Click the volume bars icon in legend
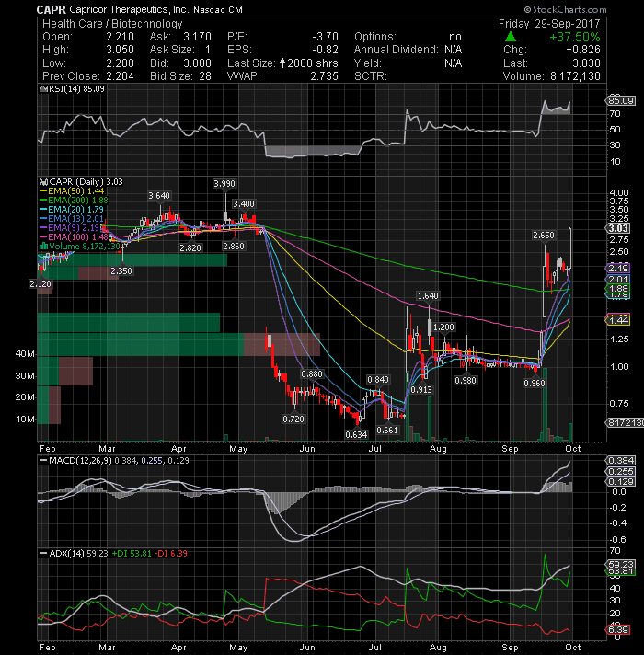Viewport: 644px width, 655px height. 43,247
